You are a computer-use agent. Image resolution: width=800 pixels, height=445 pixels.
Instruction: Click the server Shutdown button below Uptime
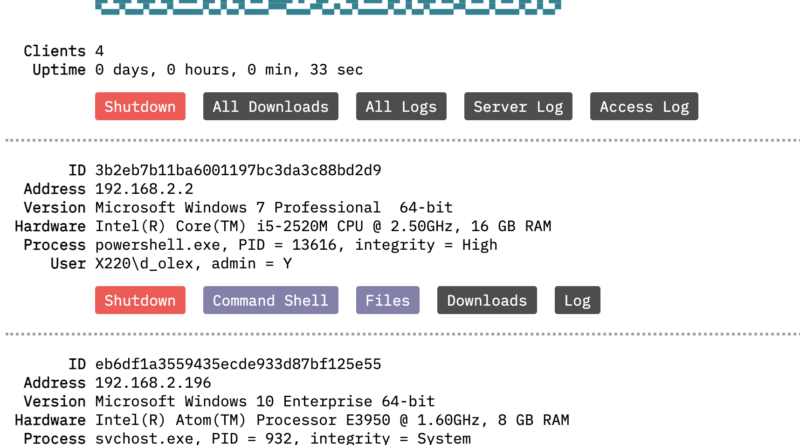140,106
